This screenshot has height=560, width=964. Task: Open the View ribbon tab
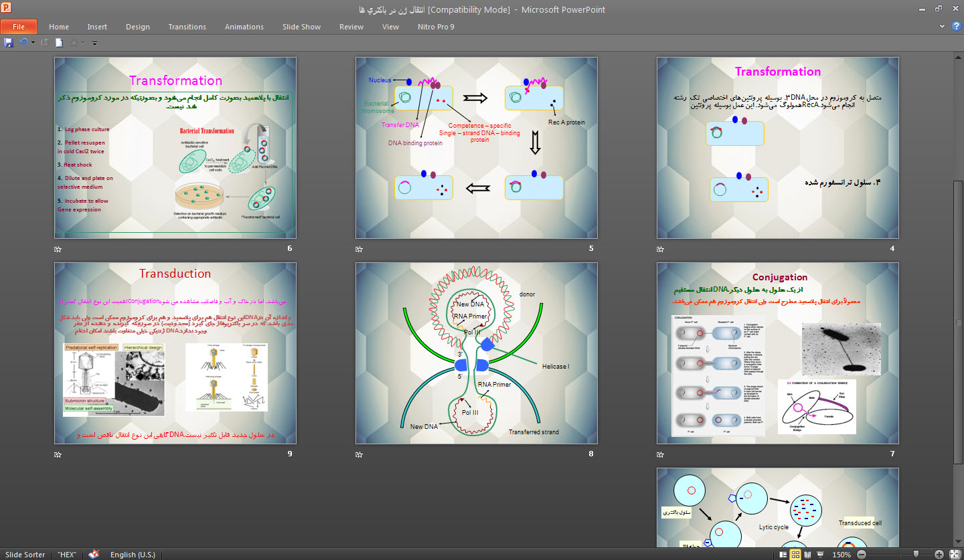point(390,27)
